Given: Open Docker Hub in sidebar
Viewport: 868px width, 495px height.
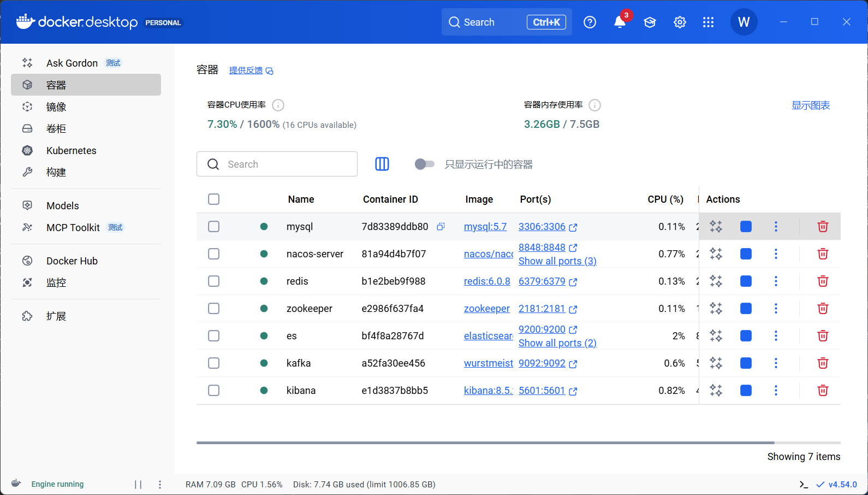Looking at the screenshot, I should [86, 261].
